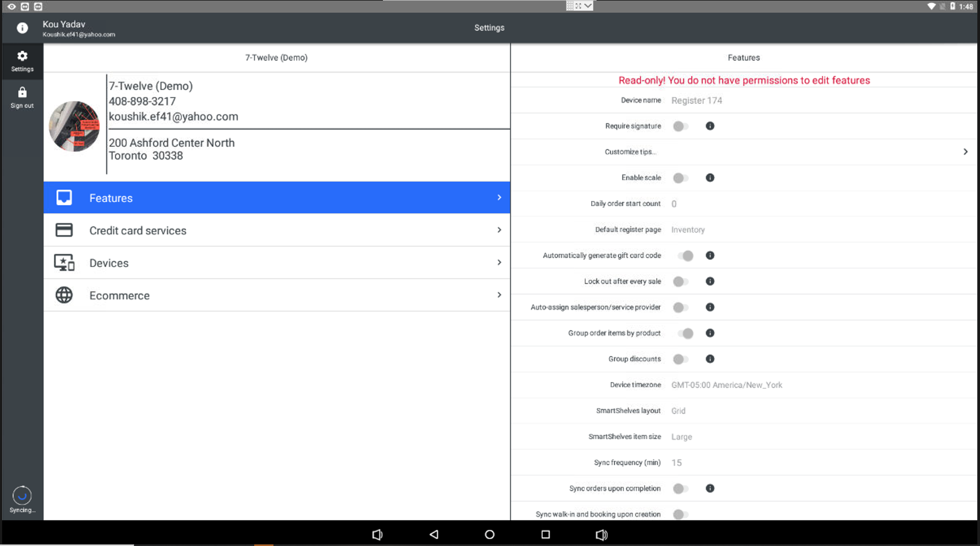980x546 pixels.
Task: Toggle Lock out after every sale
Action: pos(680,282)
